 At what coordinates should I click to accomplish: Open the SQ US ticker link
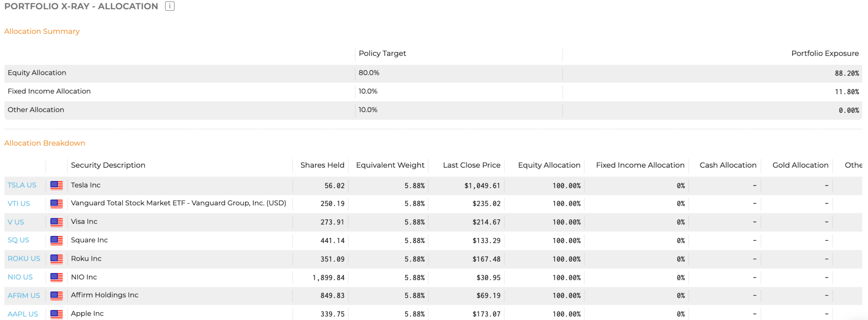click(x=18, y=240)
